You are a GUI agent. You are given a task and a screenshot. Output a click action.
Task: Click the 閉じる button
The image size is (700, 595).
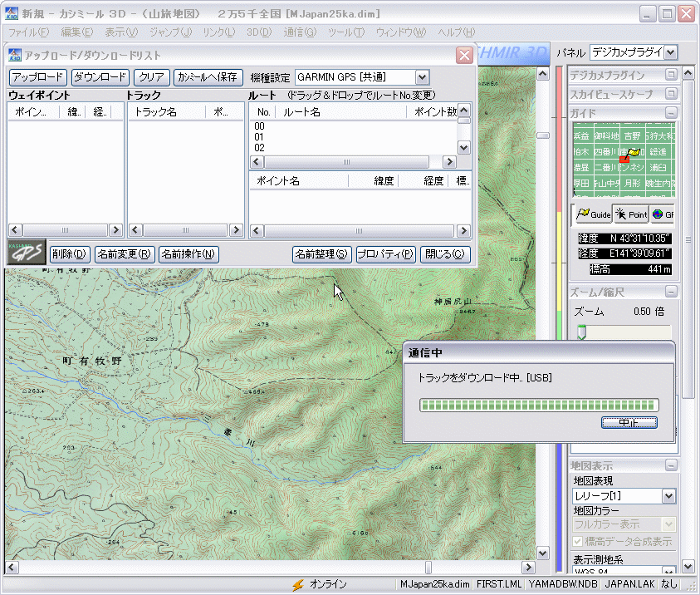pos(445,254)
